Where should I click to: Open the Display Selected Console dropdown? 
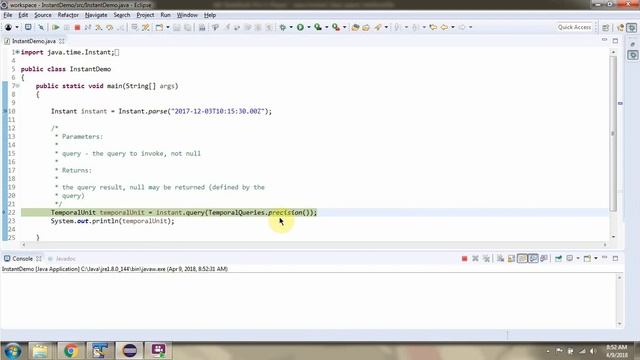[578, 258]
